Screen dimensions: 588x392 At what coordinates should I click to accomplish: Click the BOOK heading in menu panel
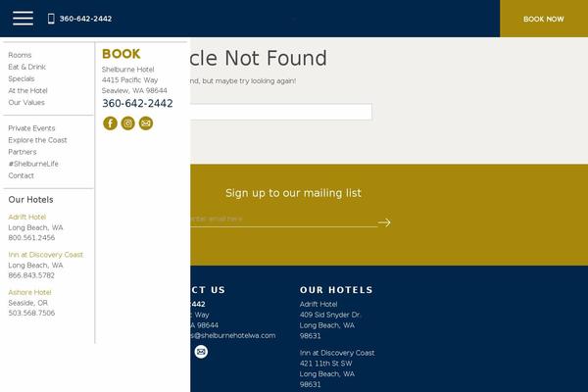(x=122, y=54)
